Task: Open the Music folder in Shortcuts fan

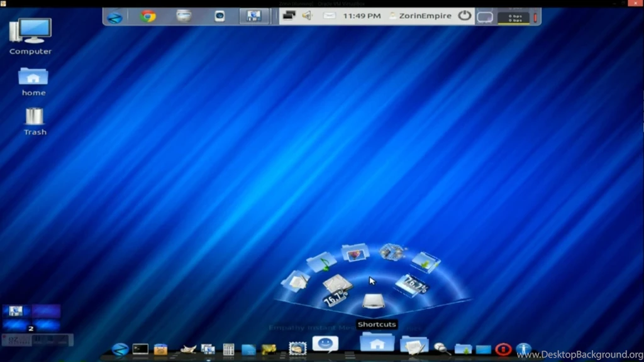Action: [322, 261]
